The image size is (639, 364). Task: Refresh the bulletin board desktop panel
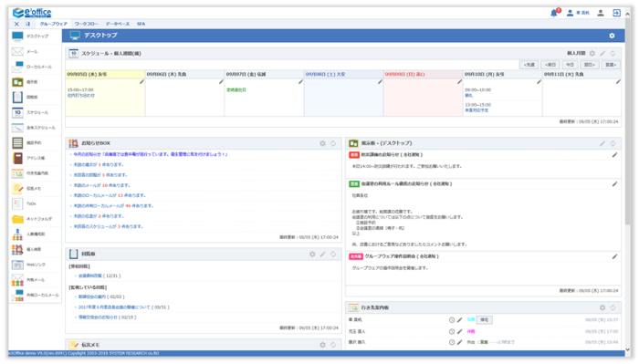(613, 143)
